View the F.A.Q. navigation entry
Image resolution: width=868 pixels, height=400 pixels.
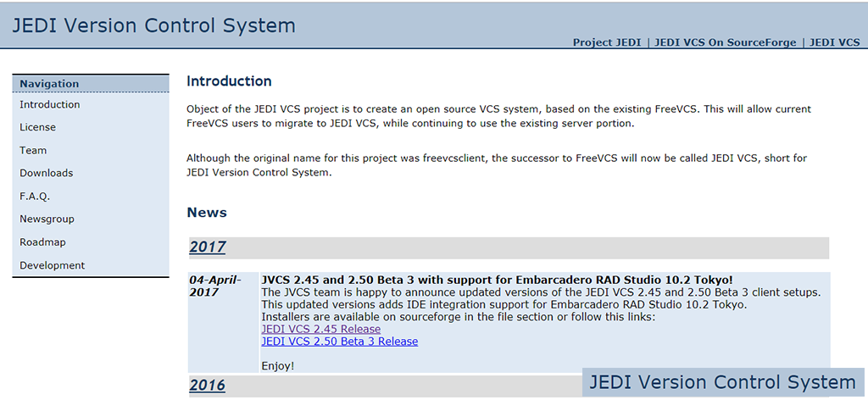click(36, 197)
